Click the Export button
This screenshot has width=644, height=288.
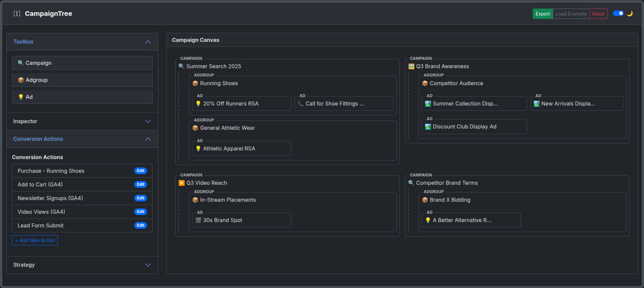pyautogui.click(x=543, y=14)
